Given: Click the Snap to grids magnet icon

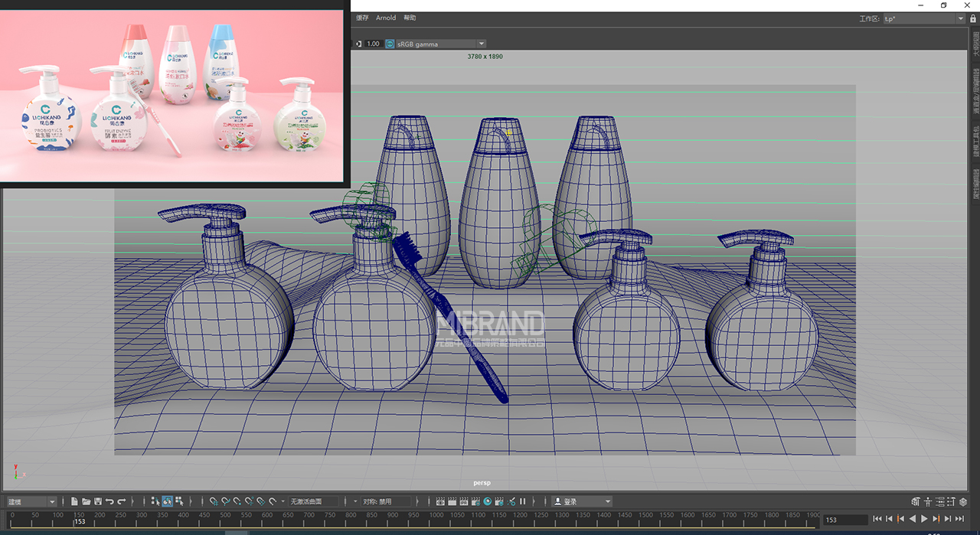Looking at the screenshot, I should tap(214, 501).
